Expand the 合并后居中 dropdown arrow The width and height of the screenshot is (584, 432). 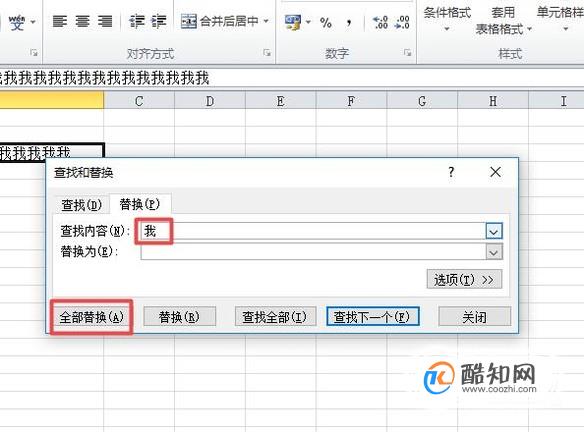[x=266, y=21]
